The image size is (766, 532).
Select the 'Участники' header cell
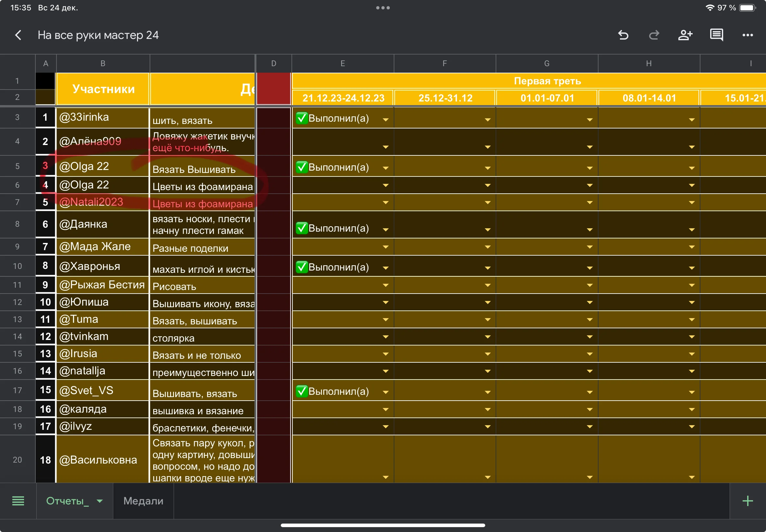pyautogui.click(x=103, y=89)
